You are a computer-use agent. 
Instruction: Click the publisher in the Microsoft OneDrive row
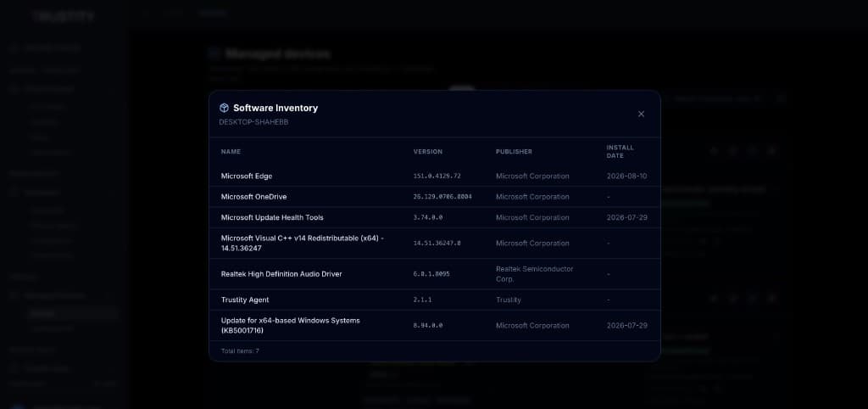pos(532,197)
